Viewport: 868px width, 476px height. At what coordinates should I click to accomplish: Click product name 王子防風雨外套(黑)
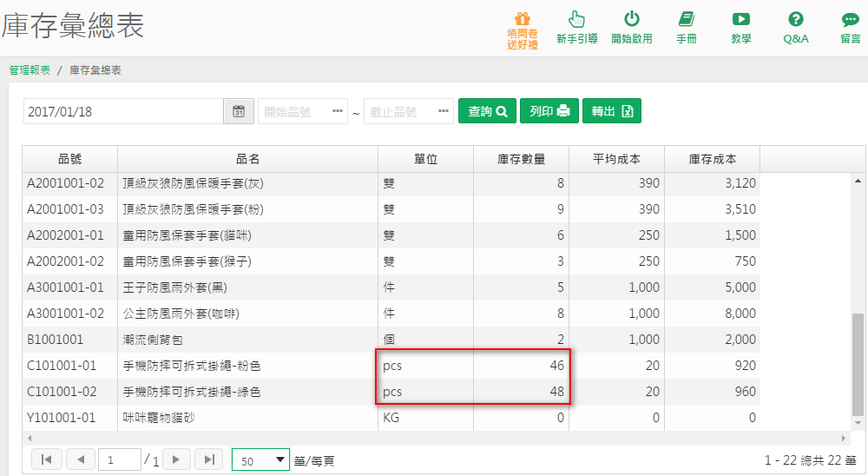coord(175,288)
